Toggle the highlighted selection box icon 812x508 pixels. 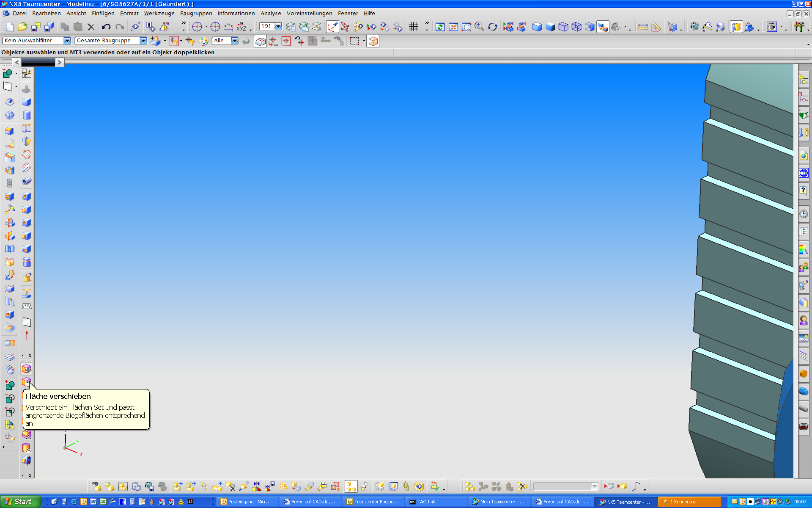[261, 41]
